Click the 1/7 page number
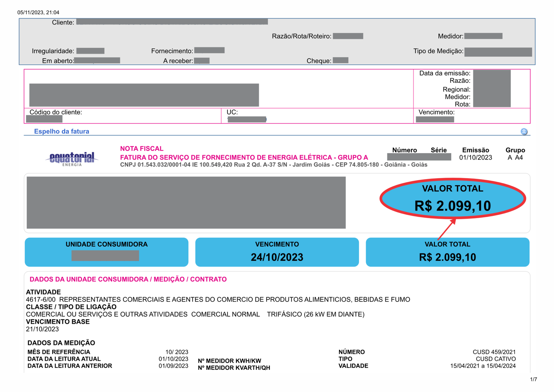The width and height of the screenshot is (554, 392). click(534, 380)
